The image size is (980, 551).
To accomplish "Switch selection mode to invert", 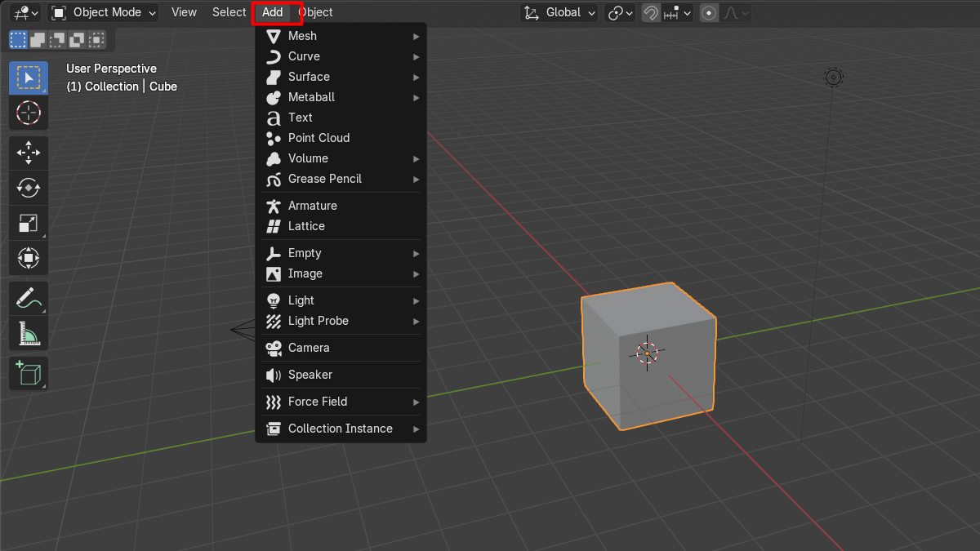I will (x=77, y=39).
